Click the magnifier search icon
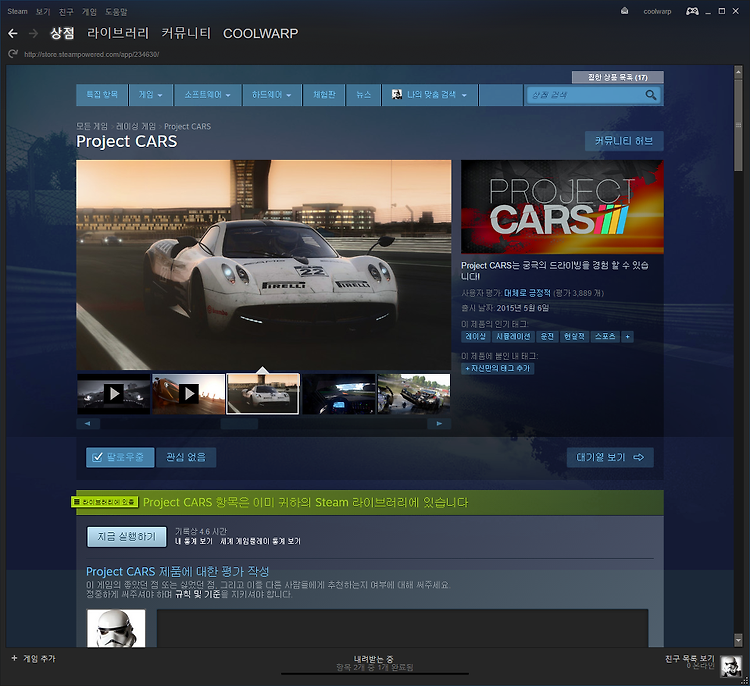The height and width of the screenshot is (686, 750). tap(651, 95)
